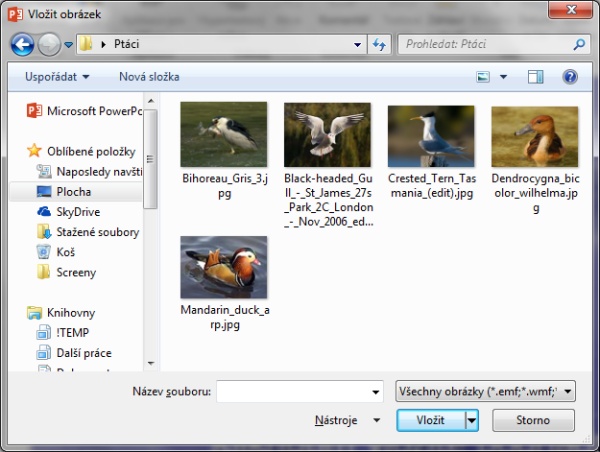Click the PowerPoint icon in title bar
The image size is (600, 452).
coord(15,14)
